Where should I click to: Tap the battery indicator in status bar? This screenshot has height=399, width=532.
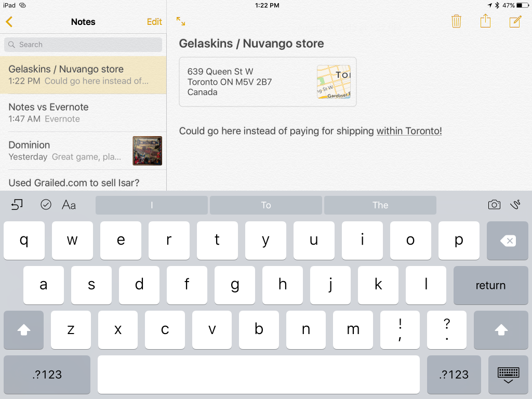[x=522, y=5]
